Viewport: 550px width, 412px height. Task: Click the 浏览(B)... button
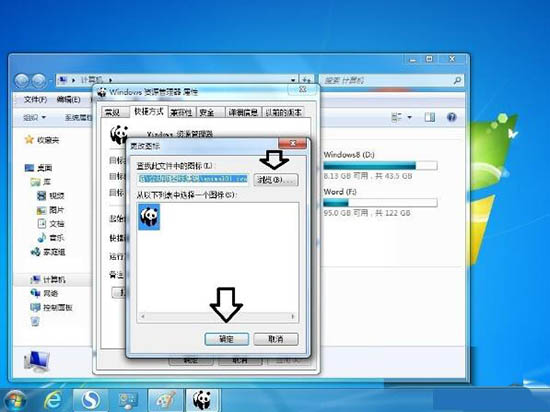click(276, 180)
